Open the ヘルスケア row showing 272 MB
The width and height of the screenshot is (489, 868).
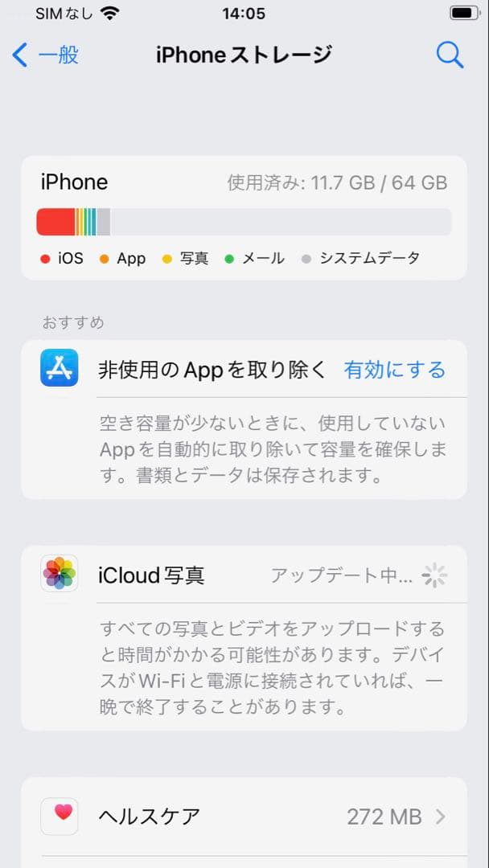[241, 817]
